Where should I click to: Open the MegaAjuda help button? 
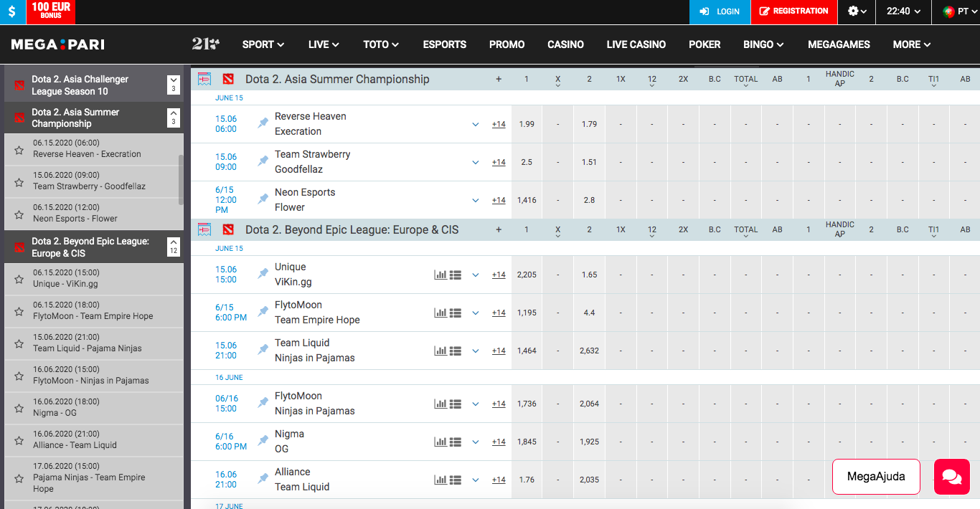tap(876, 477)
